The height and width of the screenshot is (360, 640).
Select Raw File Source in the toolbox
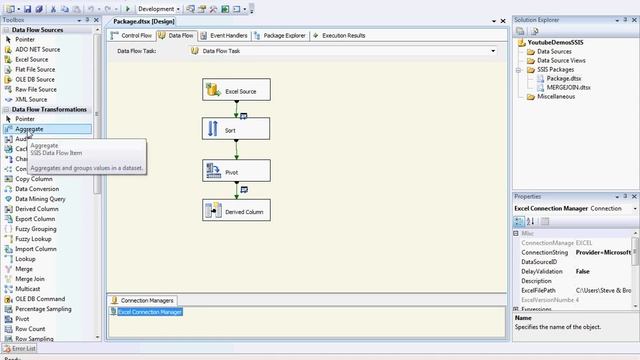36,89
